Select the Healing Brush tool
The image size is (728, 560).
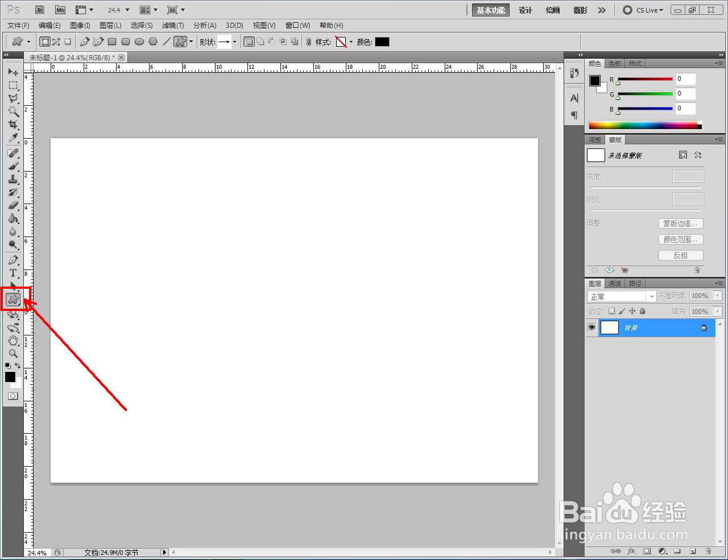click(x=13, y=153)
